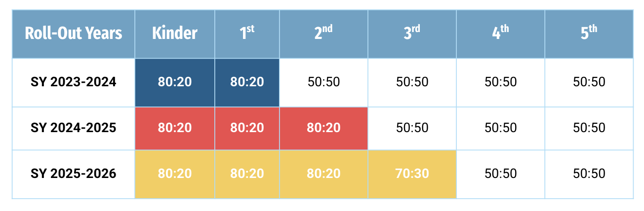Click the 3rd grade column header

[412, 34]
